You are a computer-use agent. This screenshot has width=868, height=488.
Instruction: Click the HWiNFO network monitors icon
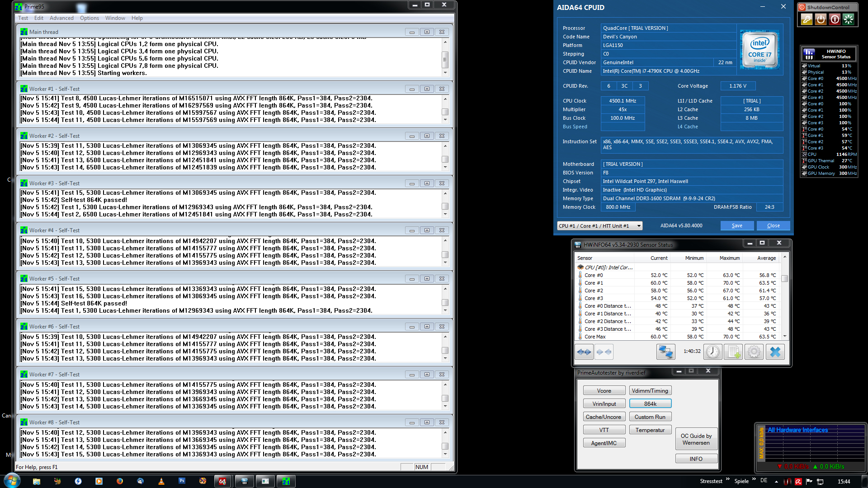(x=665, y=352)
